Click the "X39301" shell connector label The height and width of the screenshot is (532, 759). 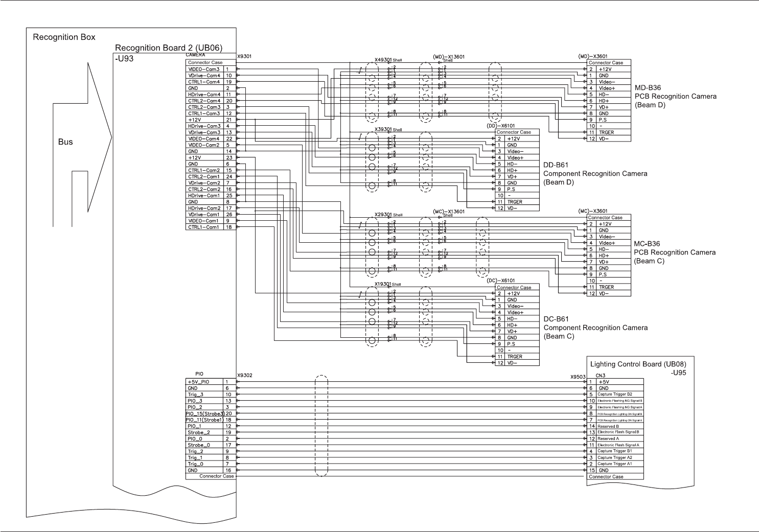383,129
